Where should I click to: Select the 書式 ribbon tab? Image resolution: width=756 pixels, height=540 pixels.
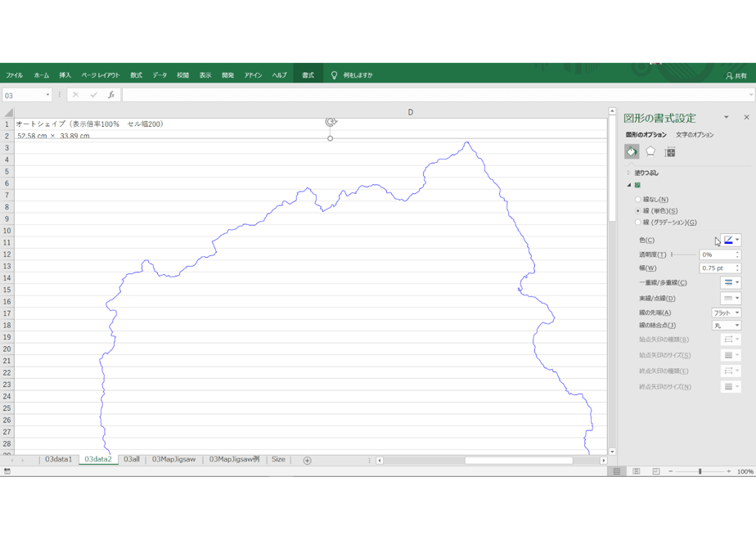(308, 75)
